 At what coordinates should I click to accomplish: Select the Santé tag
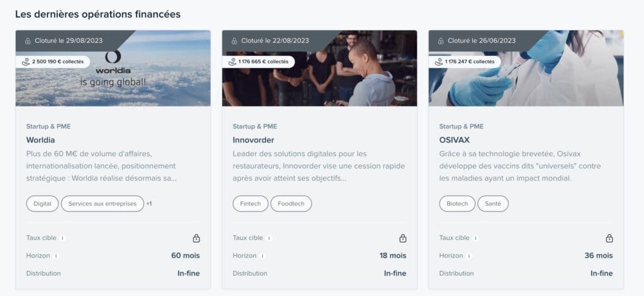click(493, 203)
